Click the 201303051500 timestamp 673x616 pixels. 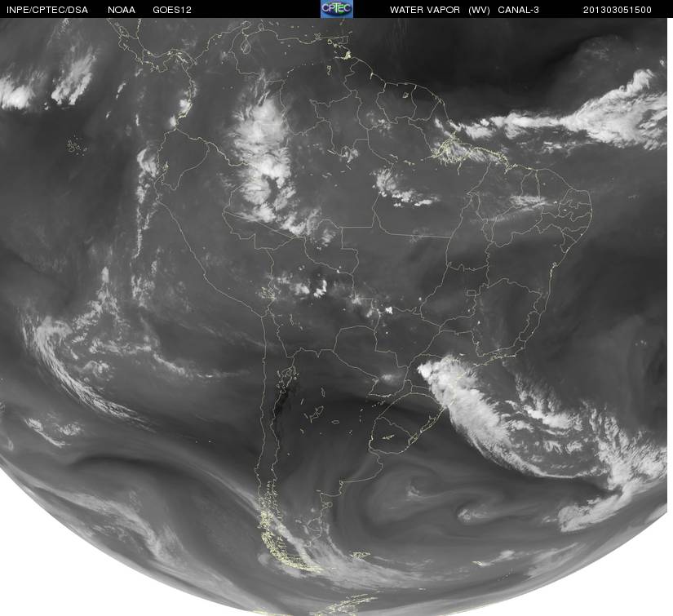pyautogui.click(x=618, y=11)
